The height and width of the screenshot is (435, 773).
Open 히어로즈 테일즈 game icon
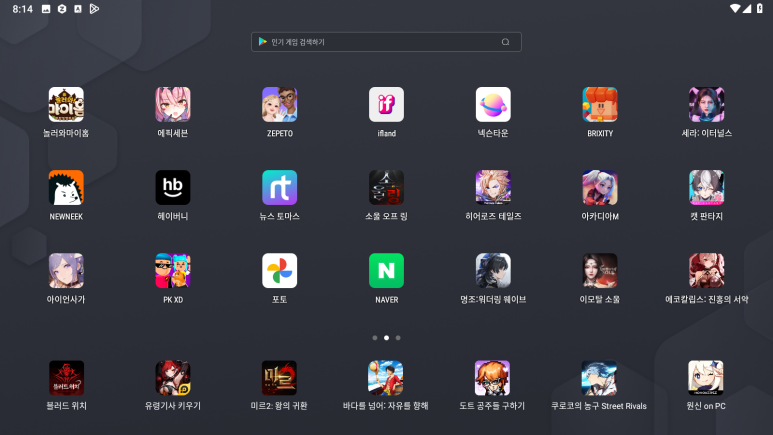pos(493,187)
